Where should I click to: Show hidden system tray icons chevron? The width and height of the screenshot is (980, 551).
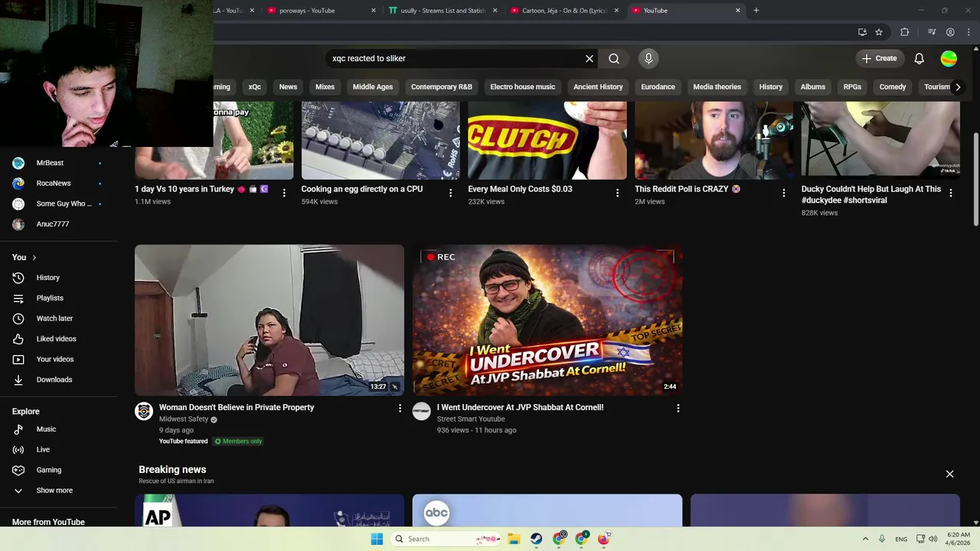[x=865, y=539]
